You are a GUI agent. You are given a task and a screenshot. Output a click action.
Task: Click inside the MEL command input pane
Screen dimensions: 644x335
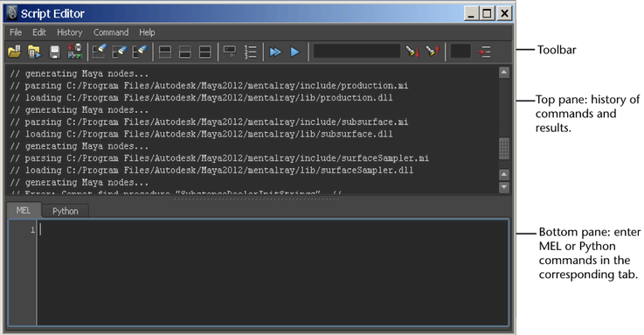coord(273,273)
